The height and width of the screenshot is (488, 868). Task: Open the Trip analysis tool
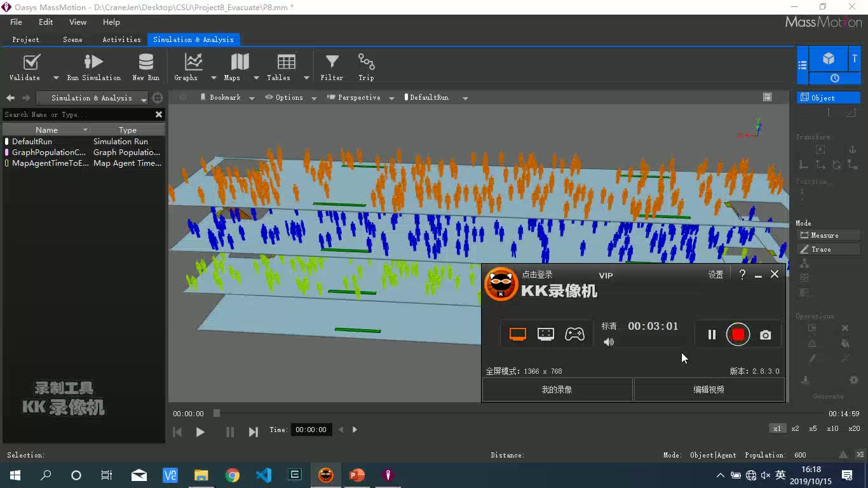coord(366,66)
